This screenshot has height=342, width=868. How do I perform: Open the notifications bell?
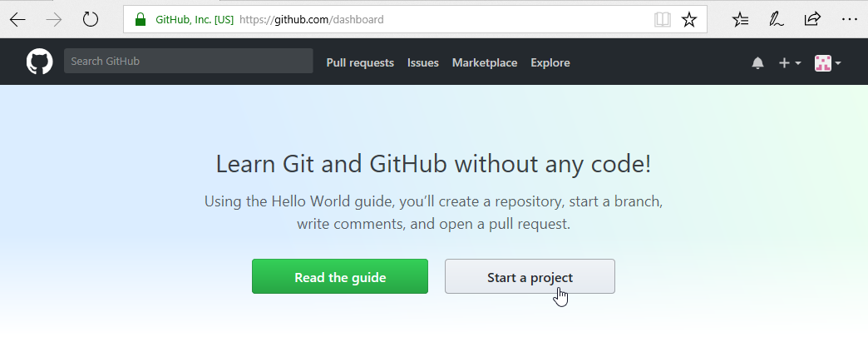[x=757, y=63]
